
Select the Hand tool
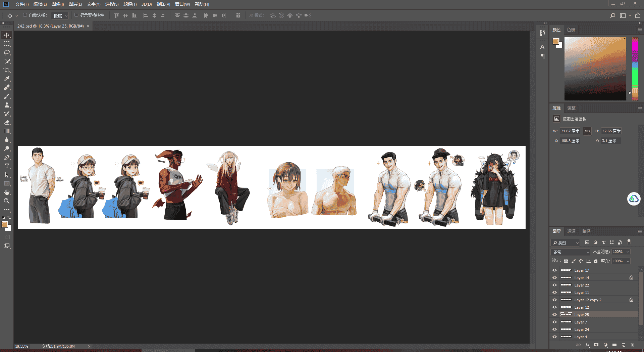7,192
